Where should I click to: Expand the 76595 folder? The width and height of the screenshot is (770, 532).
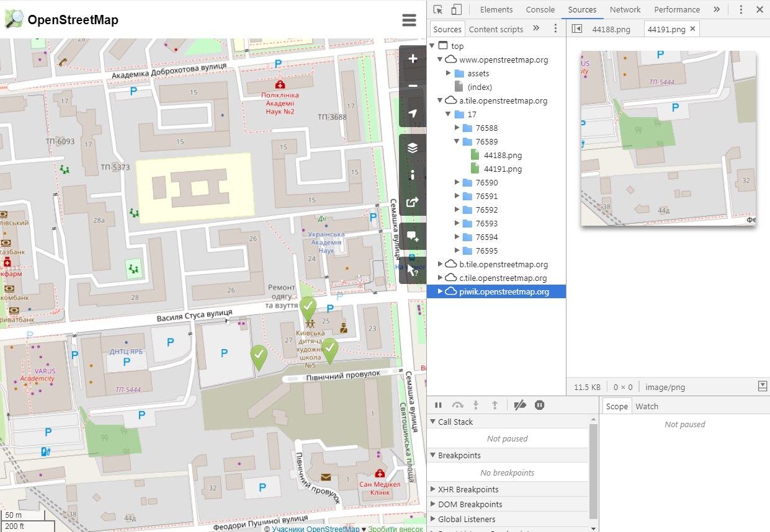[x=456, y=250]
